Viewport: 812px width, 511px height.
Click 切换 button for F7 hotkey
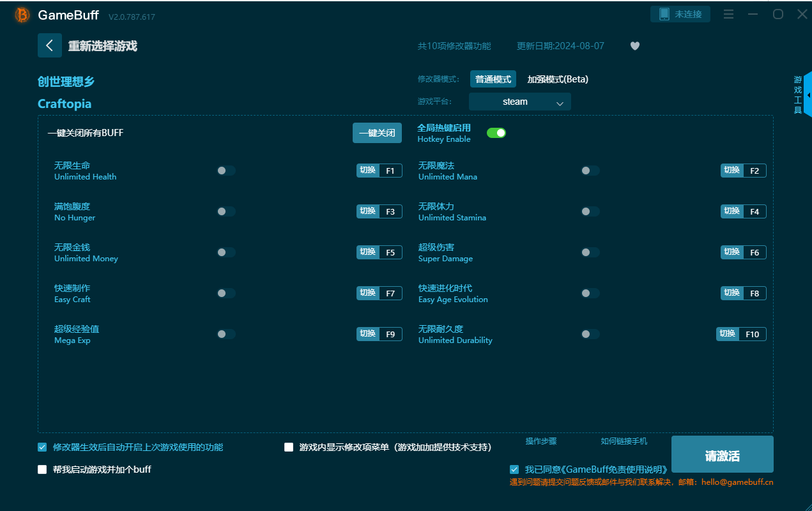(x=368, y=293)
